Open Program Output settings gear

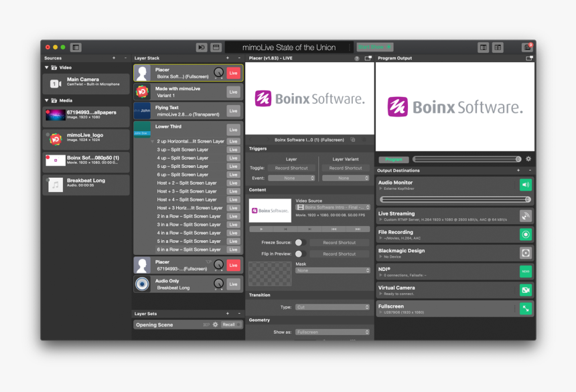pyautogui.click(x=528, y=159)
